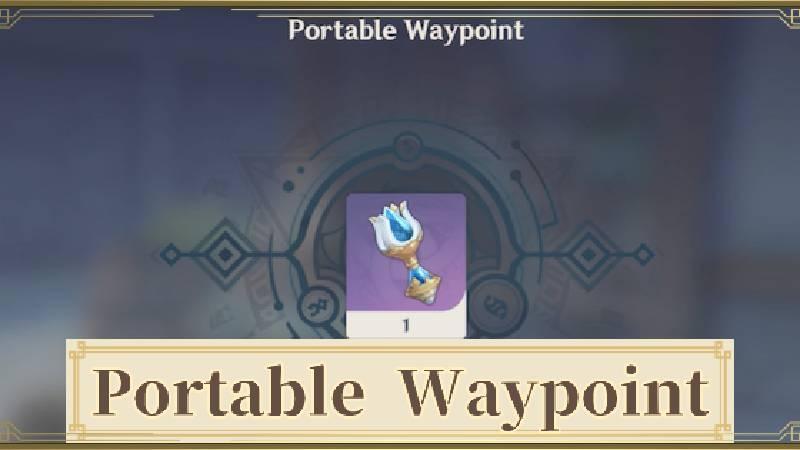Click the top-left gold corner ornament

[11, 16]
